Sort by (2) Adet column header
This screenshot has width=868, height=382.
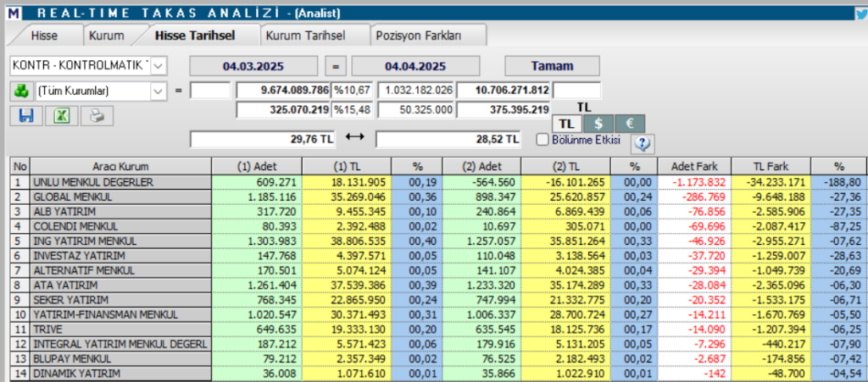point(481,166)
